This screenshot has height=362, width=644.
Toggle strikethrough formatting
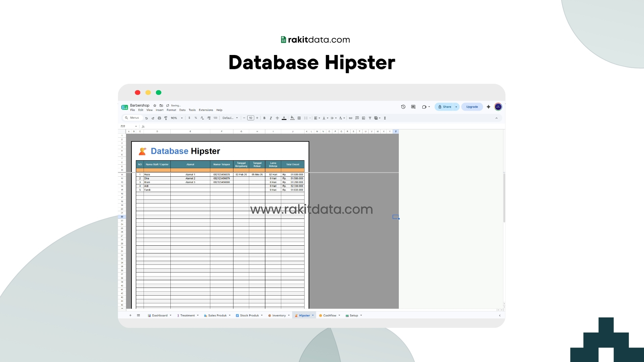point(277,118)
